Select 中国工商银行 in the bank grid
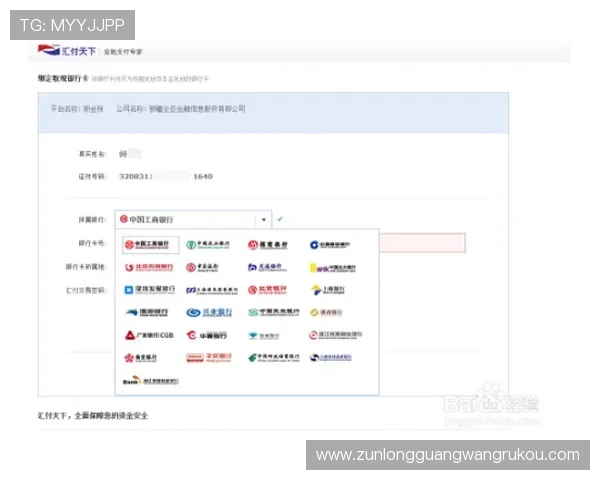The image size is (600, 480). coord(150,245)
